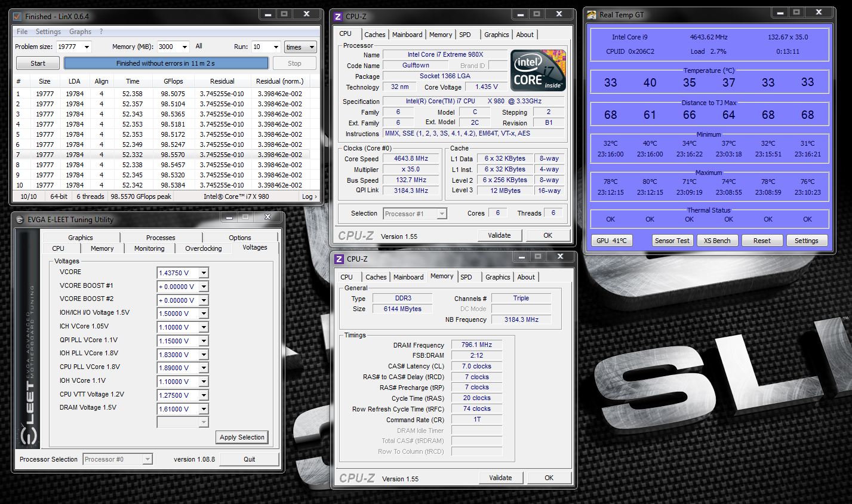The width and height of the screenshot is (852, 504).
Task: Expand ICH VCore 1.05V dropdown
Action: pyautogui.click(x=204, y=327)
